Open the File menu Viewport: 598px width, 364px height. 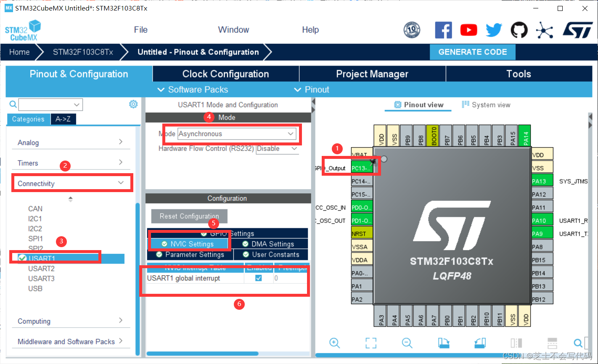pos(140,30)
